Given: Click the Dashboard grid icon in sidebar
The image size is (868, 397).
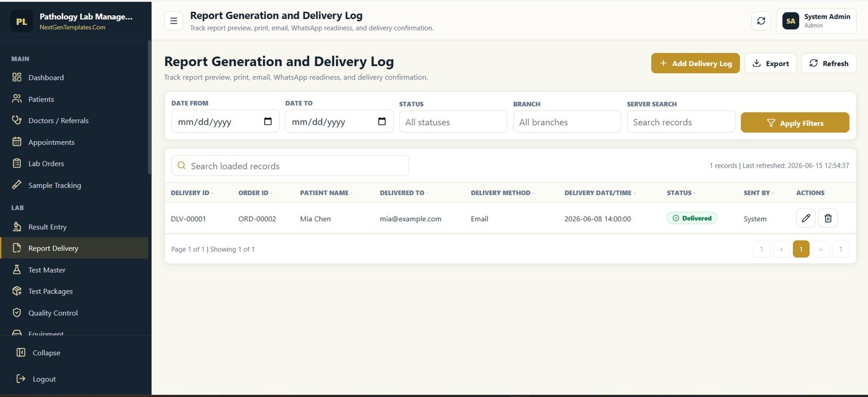Looking at the screenshot, I should coord(17,77).
